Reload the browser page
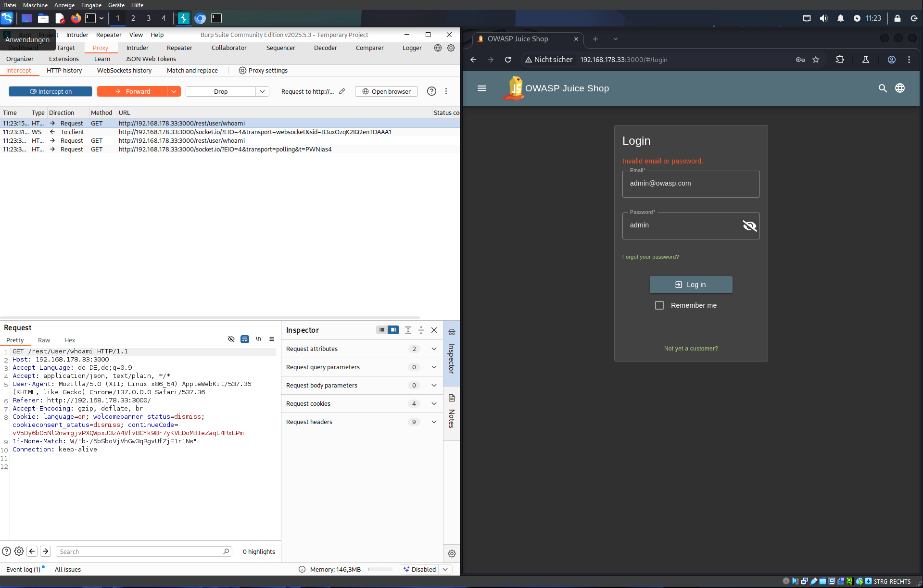 [508, 60]
